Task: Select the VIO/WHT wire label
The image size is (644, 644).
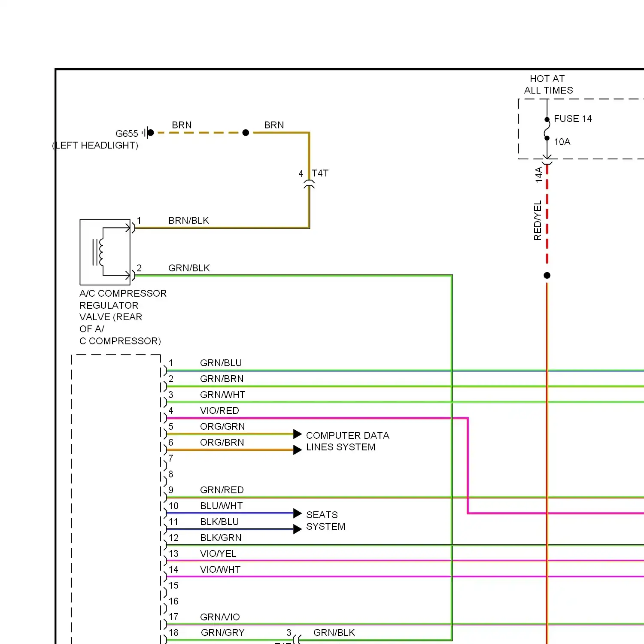Action: point(220,569)
